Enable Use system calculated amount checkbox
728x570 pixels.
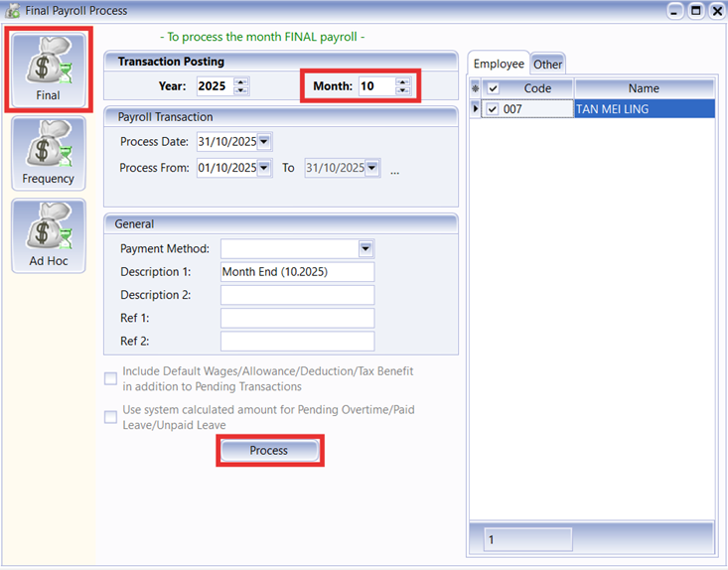[x=111, y=417]
